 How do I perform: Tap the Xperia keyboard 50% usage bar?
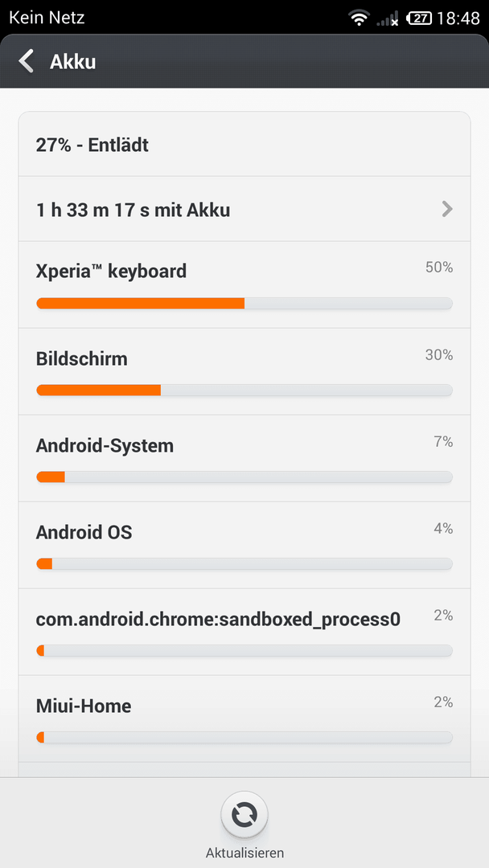[x=244, y=303]
